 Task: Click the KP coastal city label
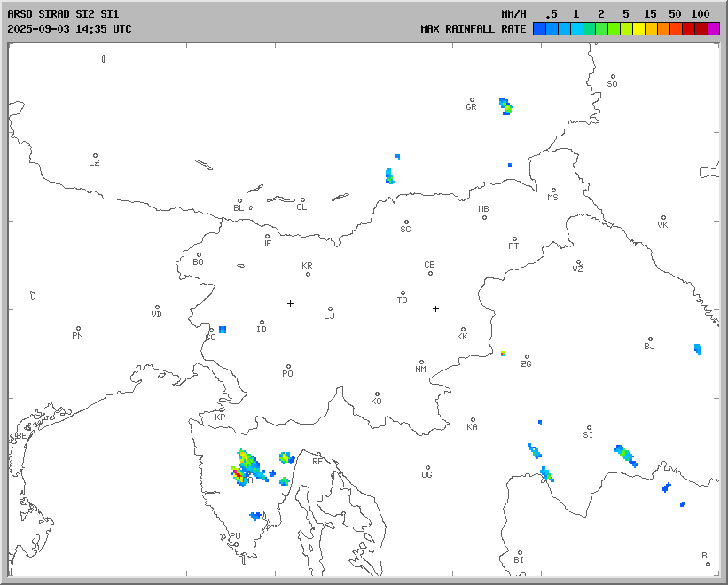pos(220,417)
